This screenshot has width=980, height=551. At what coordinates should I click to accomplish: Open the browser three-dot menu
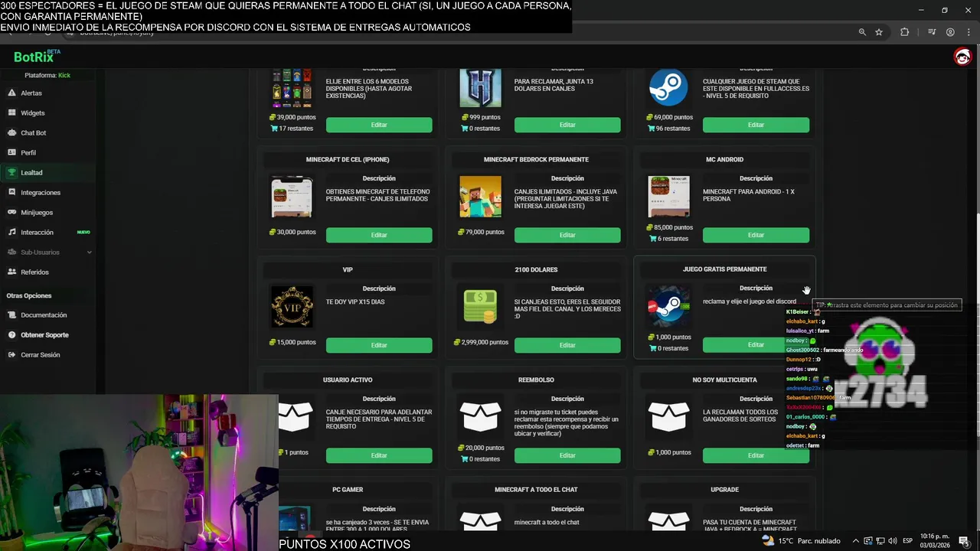point(968,32)
